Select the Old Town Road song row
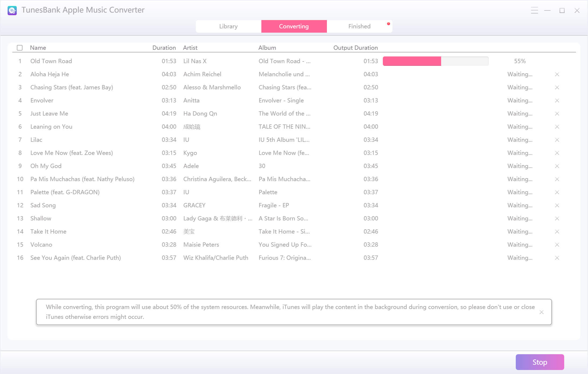This screenshot has height=374, width=588. pos(294,61)
